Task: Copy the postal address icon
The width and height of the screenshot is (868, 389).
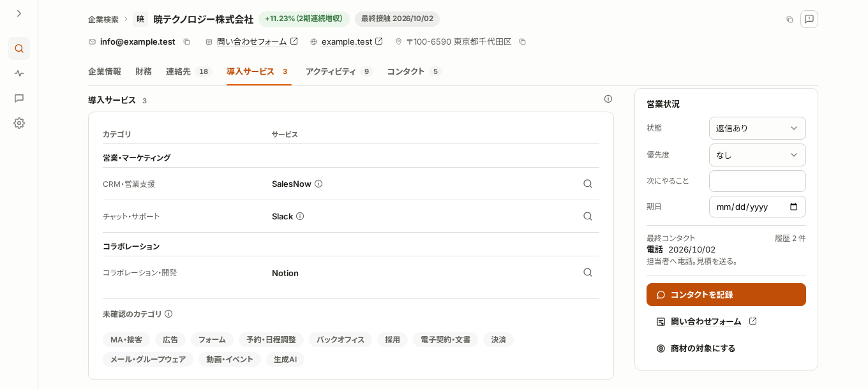Action: click(x=522, y=41)
